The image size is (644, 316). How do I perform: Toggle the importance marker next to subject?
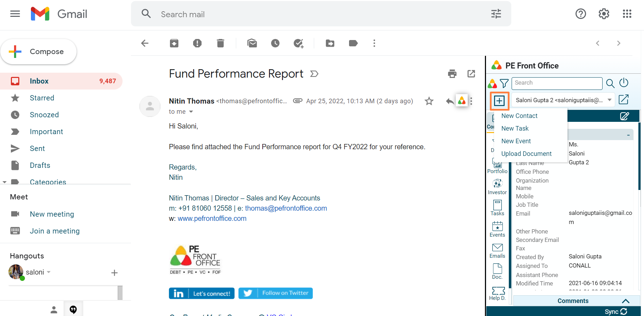tap(314, 74)
